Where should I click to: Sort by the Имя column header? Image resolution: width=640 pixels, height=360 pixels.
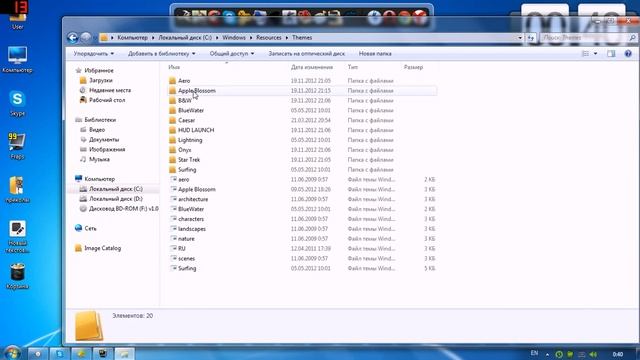pyautogui.click(x=174, y=67)
